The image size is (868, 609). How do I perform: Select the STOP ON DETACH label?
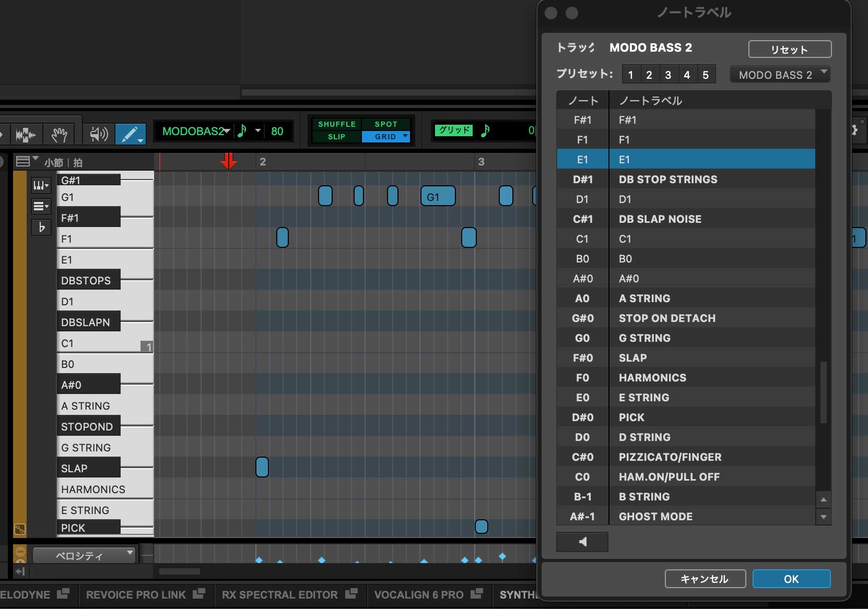click(x=667, y=318)
